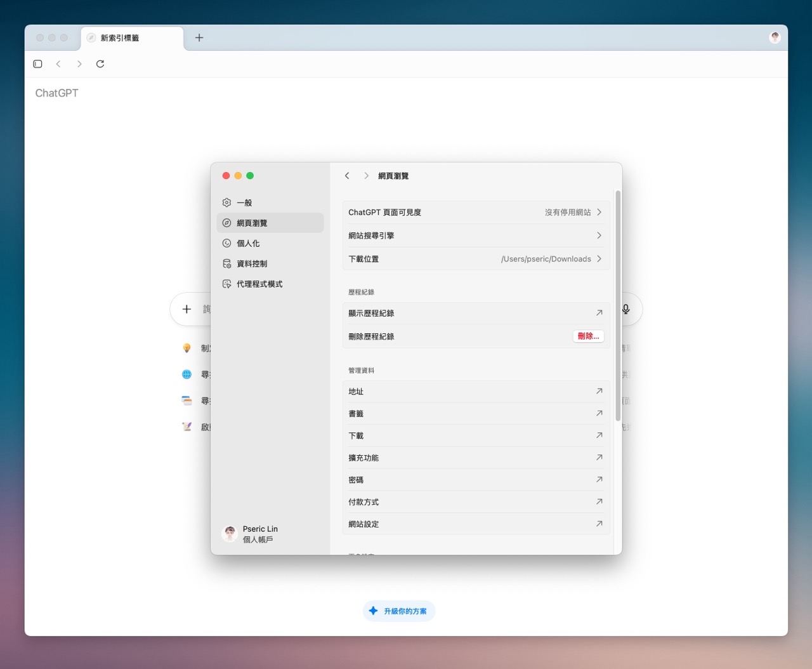Open a new tab with plus icon
The height and width of the screenshot is (669, 812).
199,38
